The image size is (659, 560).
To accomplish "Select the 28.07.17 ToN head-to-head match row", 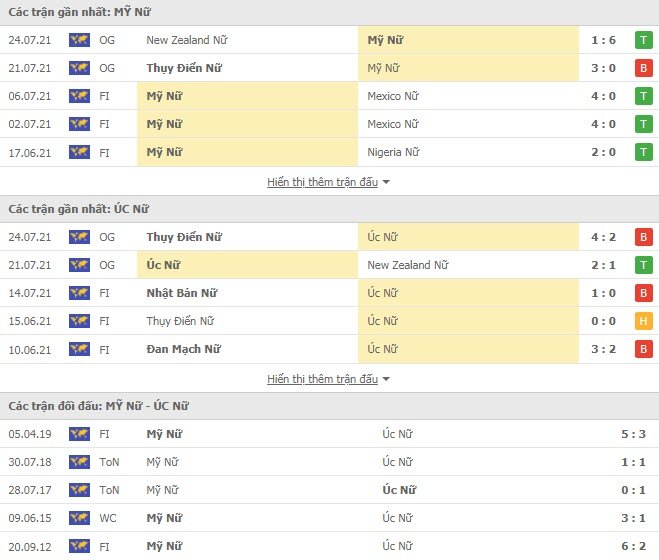I will click(x=330, y=490).
